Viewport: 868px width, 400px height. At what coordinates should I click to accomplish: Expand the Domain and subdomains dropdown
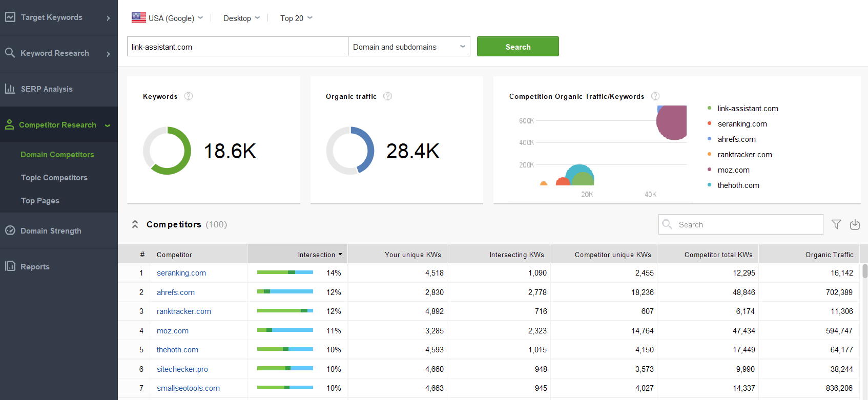click(x=409, y=47)
